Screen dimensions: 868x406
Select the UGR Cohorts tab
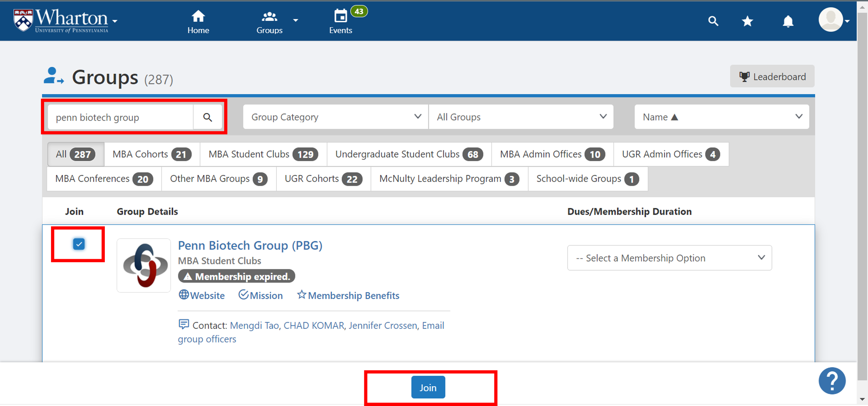click(x=323, y=179)
